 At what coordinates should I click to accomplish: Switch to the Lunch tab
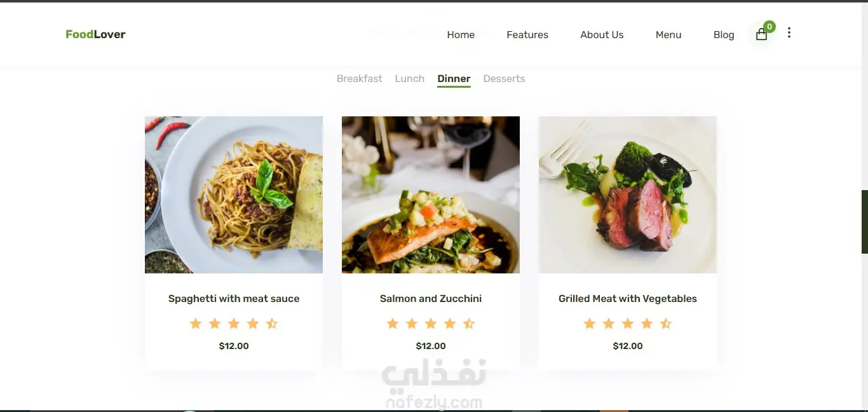point(410,79)
